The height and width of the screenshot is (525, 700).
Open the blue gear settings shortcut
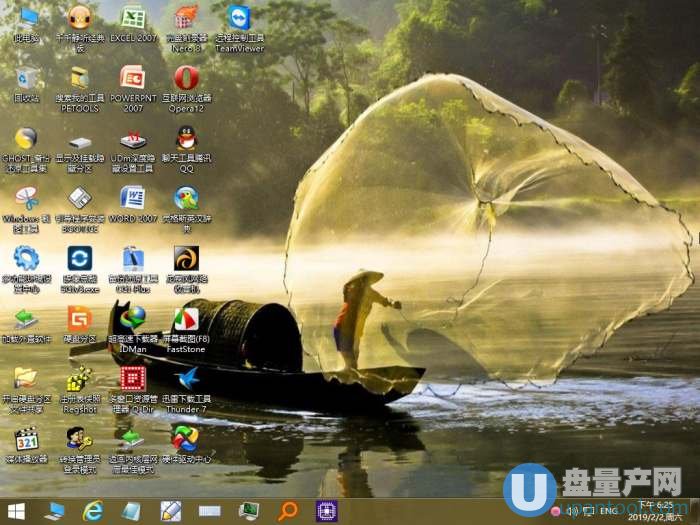[27, 270]
